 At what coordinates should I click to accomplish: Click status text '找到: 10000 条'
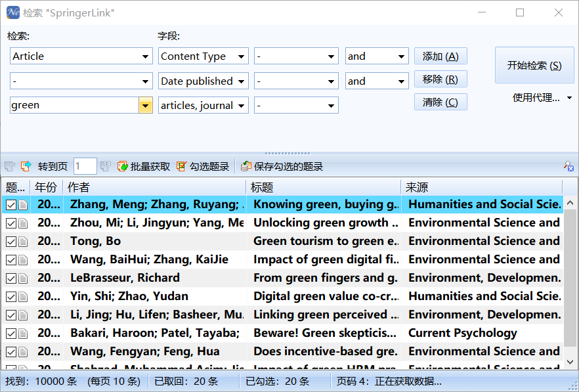coord(41,381)
